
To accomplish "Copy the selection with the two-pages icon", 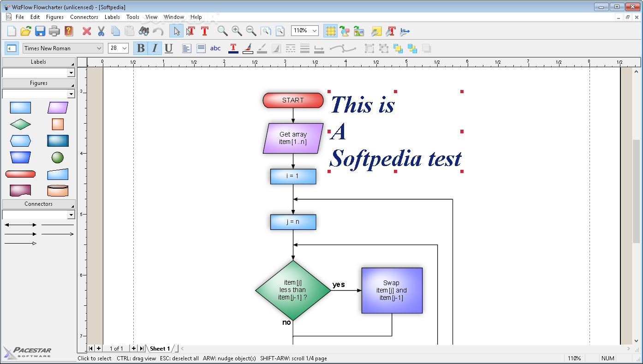I will [x=115, y=31].
